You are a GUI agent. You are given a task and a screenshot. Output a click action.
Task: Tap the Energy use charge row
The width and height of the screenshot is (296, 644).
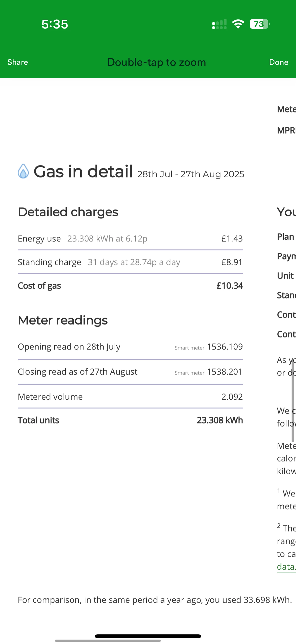pos(130,238)
